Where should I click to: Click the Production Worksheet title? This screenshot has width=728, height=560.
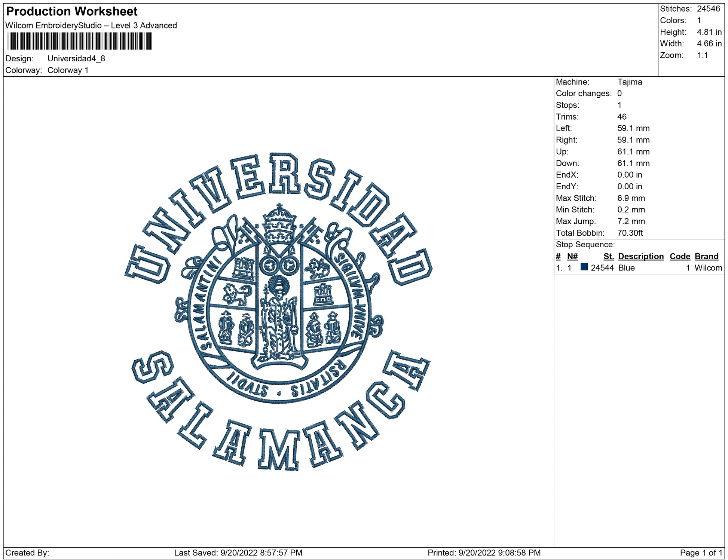72,12
